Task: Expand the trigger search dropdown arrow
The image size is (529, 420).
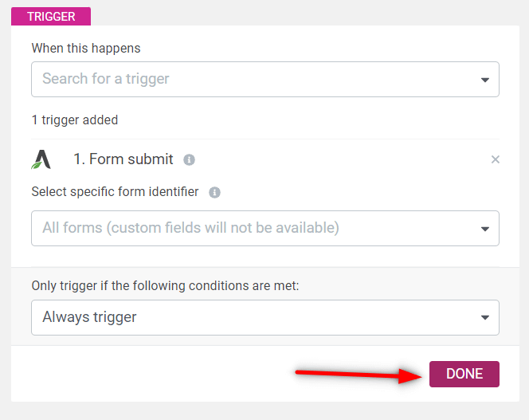Action: coord(485,80)
